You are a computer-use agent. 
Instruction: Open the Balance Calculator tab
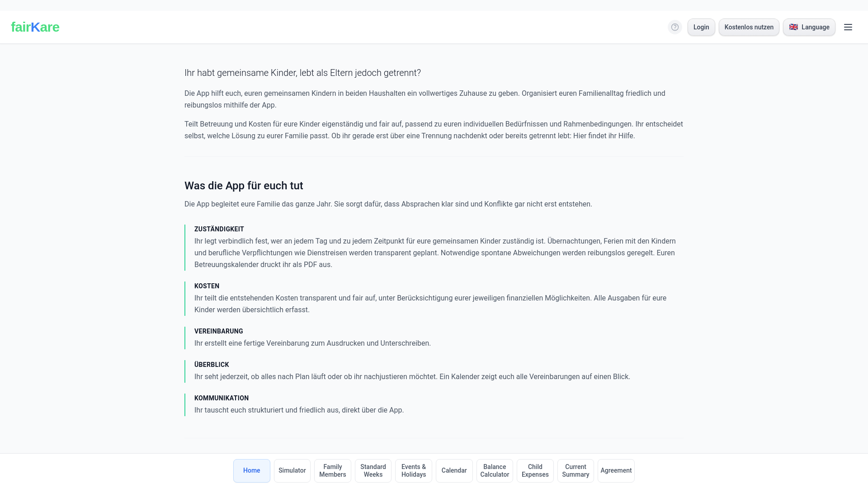(495, 471)
